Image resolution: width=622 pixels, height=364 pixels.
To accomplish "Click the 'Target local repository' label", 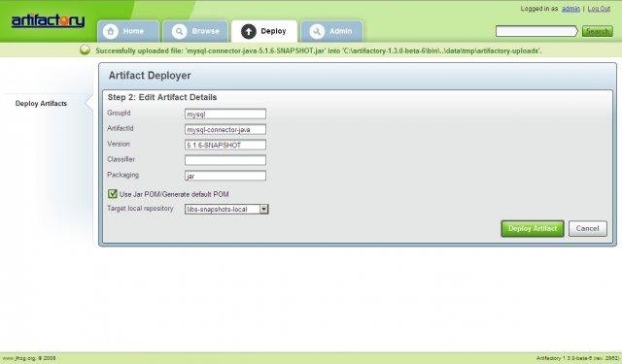I will point(140,209).
